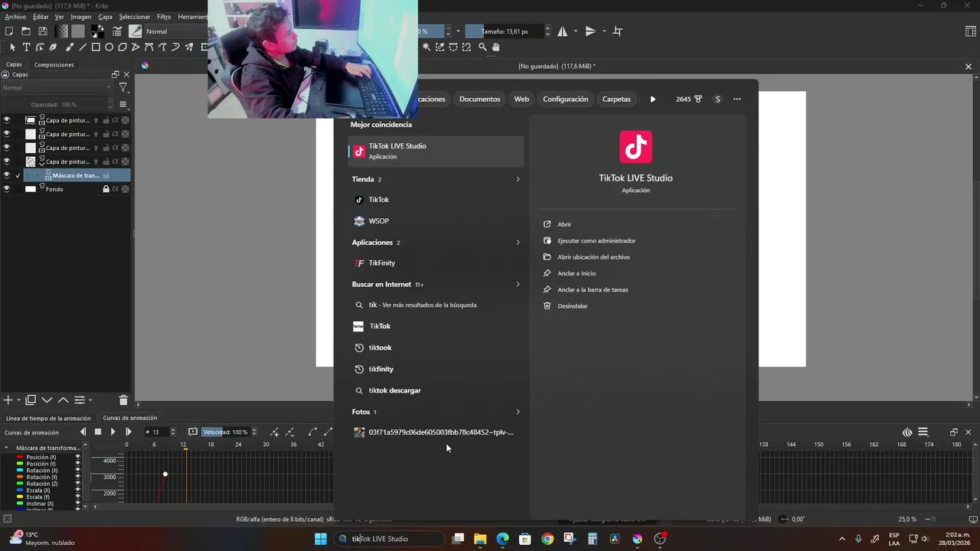
Task: Toggle Escala (X) curve visibility
Action: point(77,491)
